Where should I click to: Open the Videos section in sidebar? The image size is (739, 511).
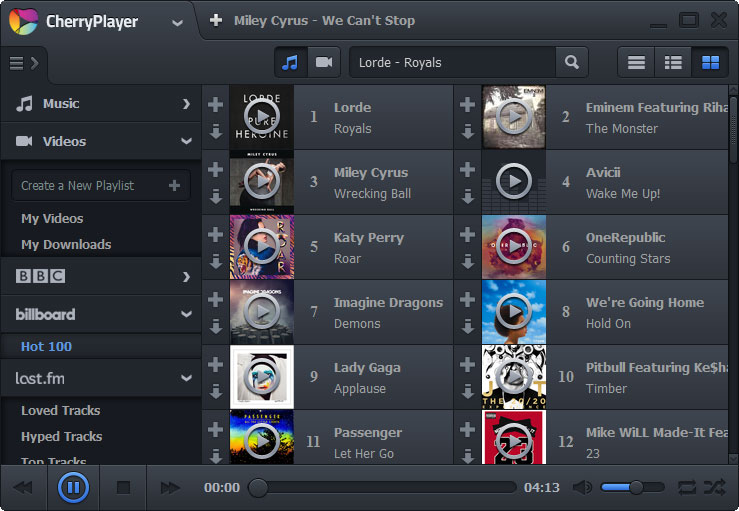(101, 141)
